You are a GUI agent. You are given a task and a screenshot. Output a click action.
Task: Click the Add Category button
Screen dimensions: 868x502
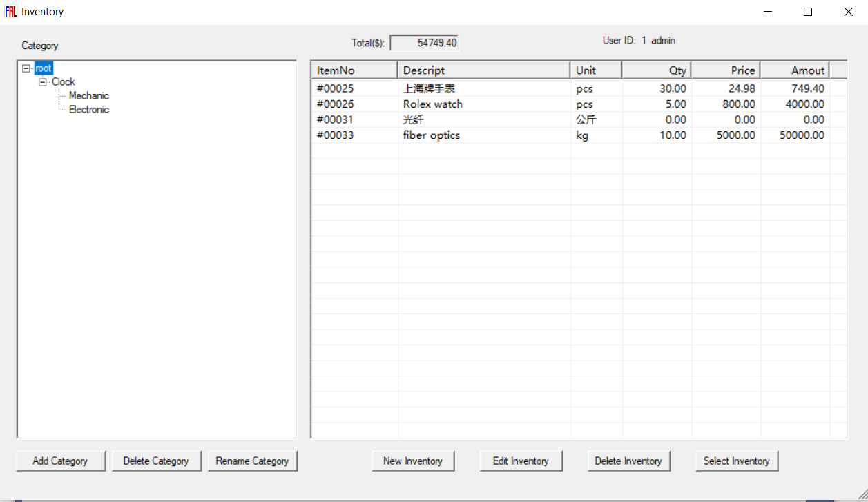61,461
